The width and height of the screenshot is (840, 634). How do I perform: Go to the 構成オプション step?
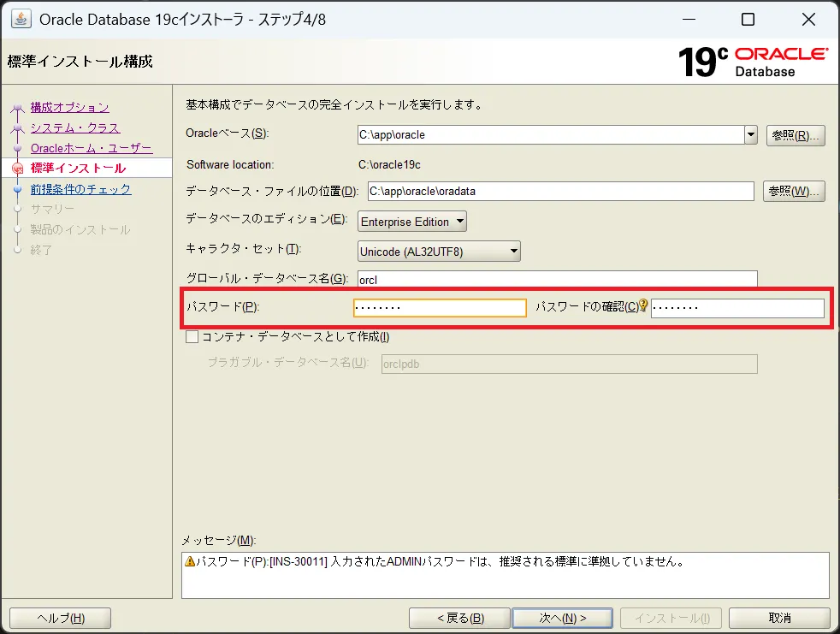point(69,107)
